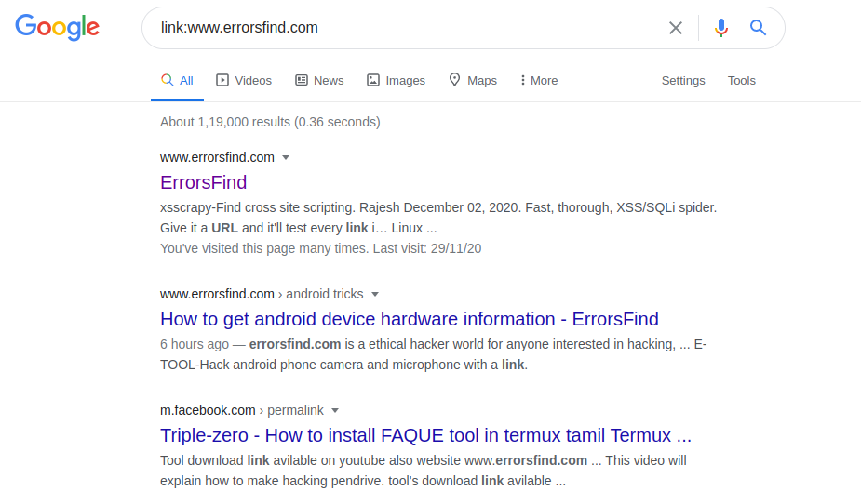The image size is (861, 504).
Task: Click the blue search magnifier icon
Action: [x=759, y=28]
